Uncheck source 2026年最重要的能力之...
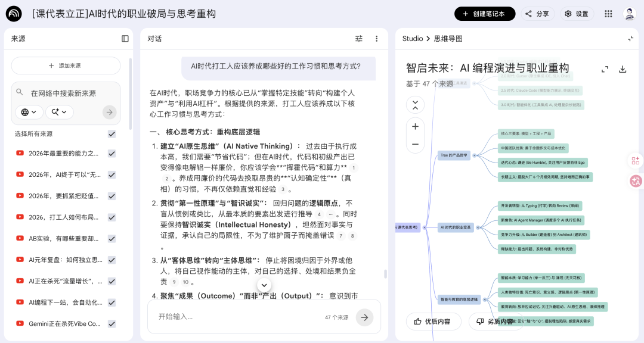Screen dimensions: 644x343 [x=112, y=154]
